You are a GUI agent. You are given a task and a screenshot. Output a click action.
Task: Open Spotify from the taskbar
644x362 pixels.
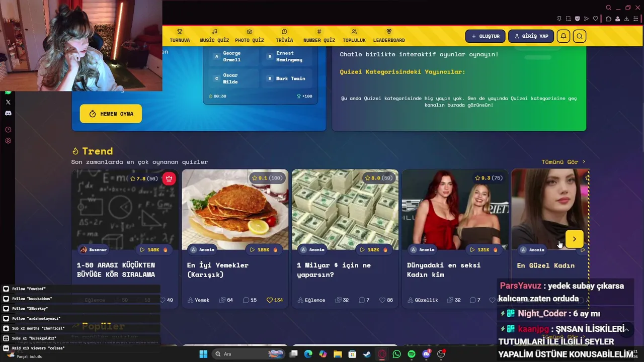(412, 354)
